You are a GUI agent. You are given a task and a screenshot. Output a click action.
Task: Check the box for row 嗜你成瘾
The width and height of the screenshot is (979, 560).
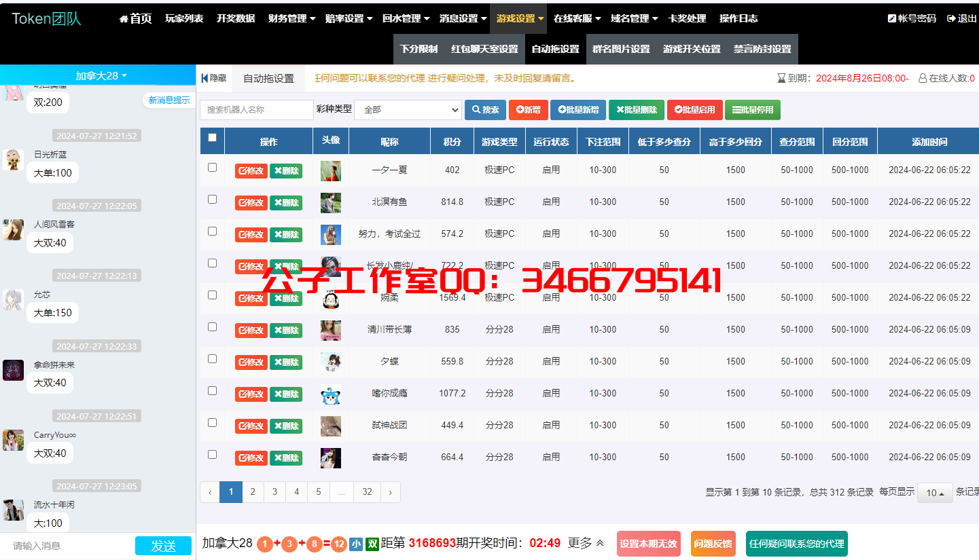(x=212, y=390)
